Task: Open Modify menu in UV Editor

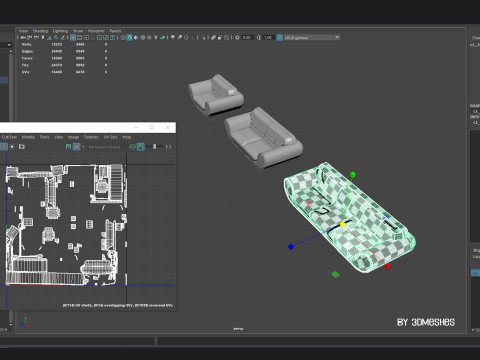Action: pyautogui.click(x=28, y=137)
